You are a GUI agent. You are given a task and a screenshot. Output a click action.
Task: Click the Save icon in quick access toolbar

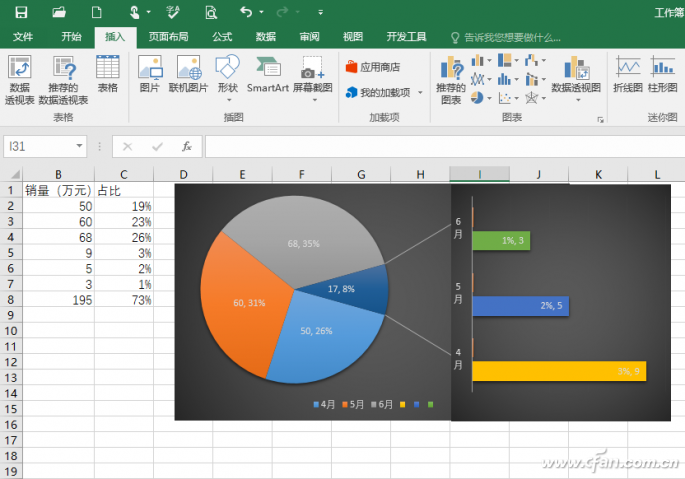click(x=21, y=12)
